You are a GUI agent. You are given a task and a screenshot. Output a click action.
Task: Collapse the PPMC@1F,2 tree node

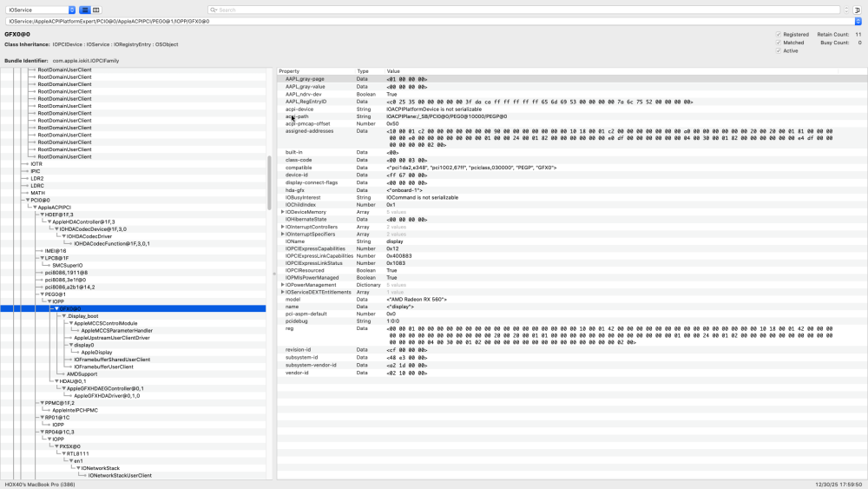pos(42,403)
